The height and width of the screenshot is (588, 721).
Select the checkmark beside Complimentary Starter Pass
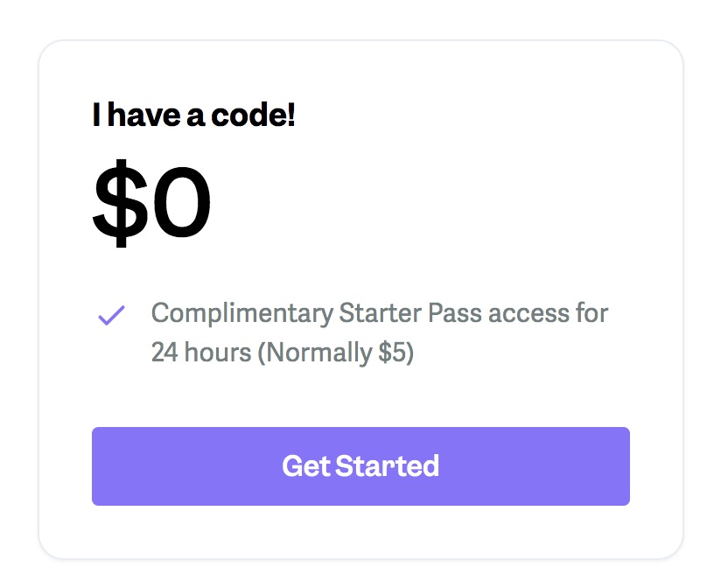(110, 316)
